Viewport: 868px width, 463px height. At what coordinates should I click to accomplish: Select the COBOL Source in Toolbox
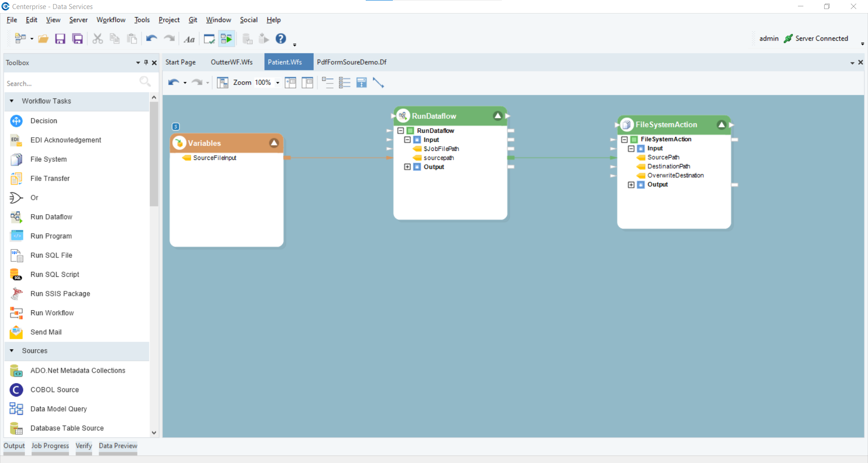coord(54,389)
